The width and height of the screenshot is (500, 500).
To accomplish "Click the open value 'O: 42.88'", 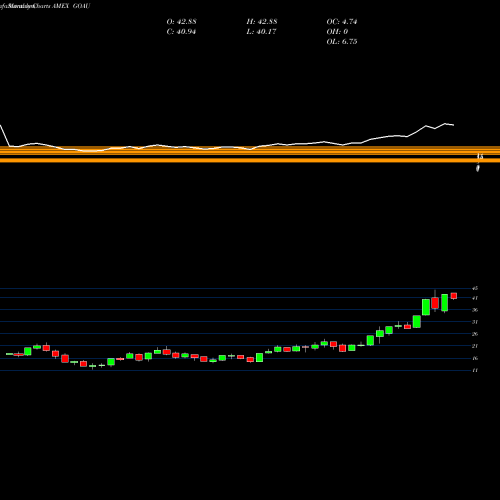I will point(181,22).
